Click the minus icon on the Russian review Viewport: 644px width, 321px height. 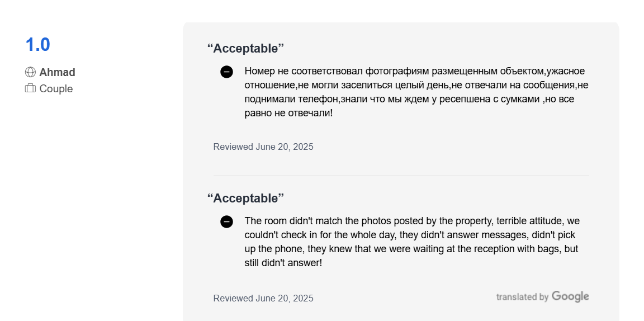pyautogui.click(x=227, y=72)
